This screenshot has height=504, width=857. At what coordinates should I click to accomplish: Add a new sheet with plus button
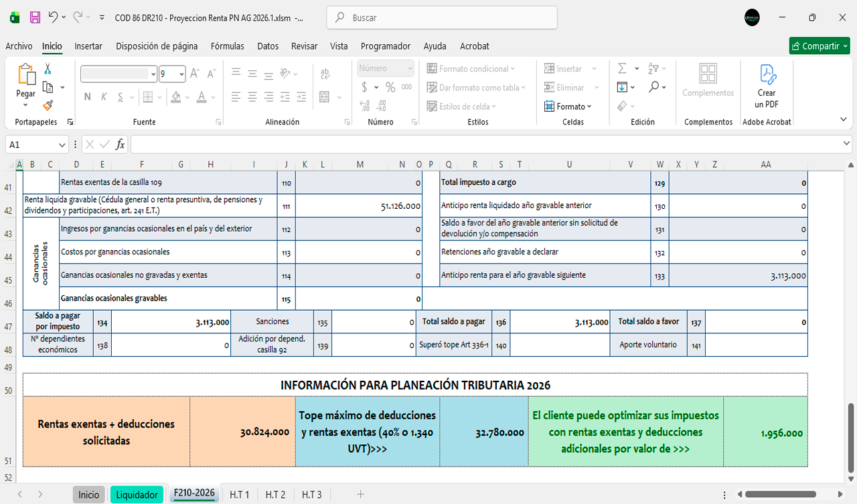(360, 495)
